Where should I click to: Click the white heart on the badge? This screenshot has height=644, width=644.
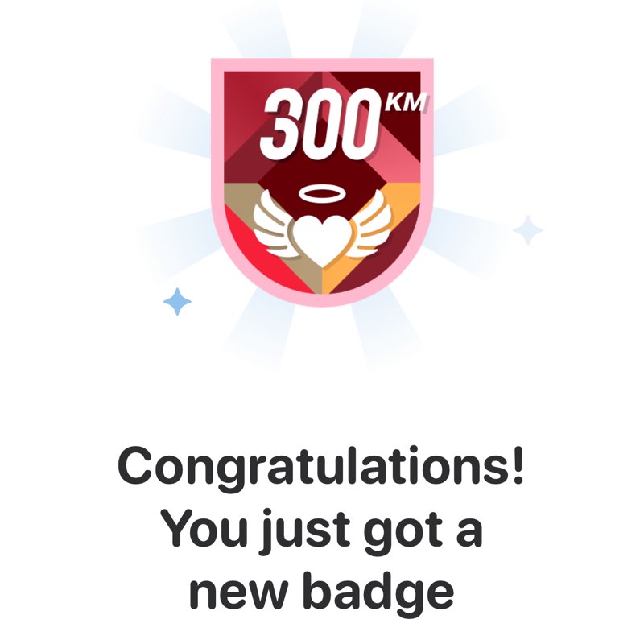pyautogui.click(x=323, y=242)
